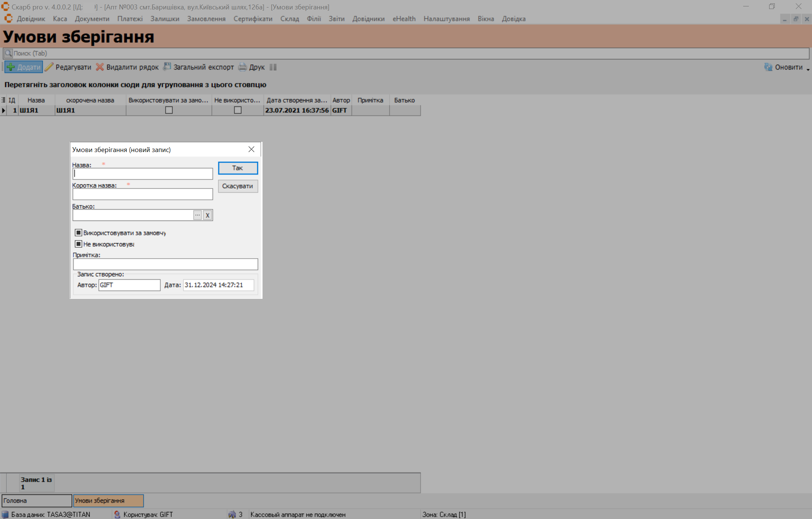This screenshot has height=519, width=812.
Task: Click the printer Друк icon
Action: coord(243,67)
